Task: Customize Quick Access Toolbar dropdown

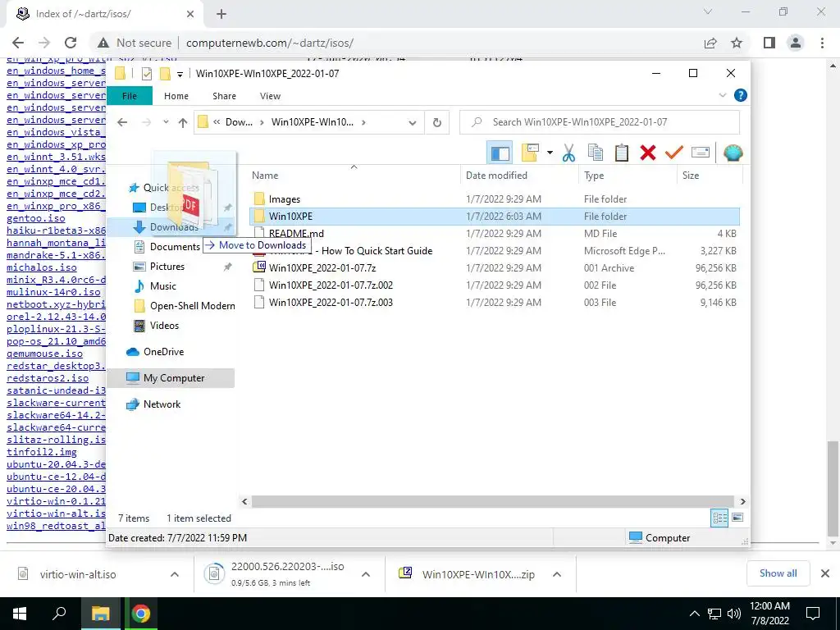Action: tap(180, 74)
